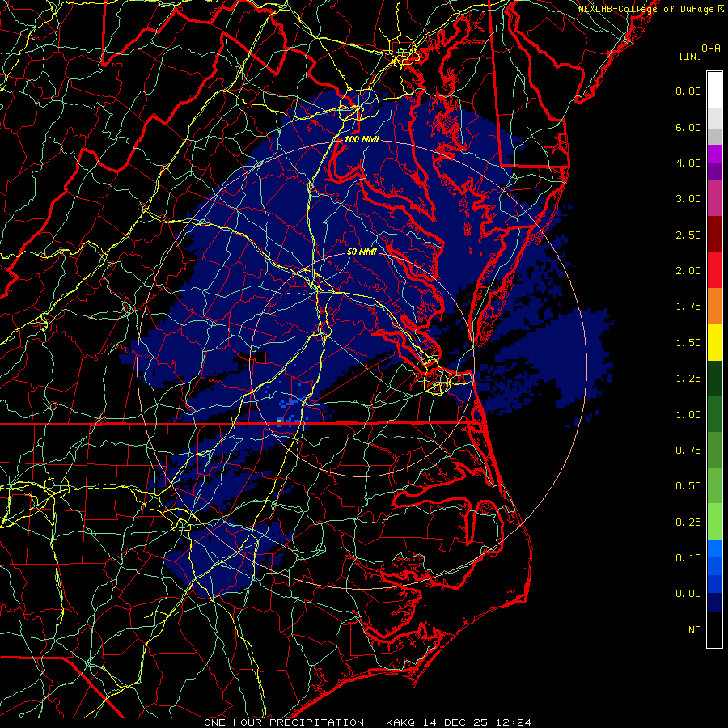
Task: Click the '14 DEC 25 12:24' timestamp
Action: tap(478, 722)
